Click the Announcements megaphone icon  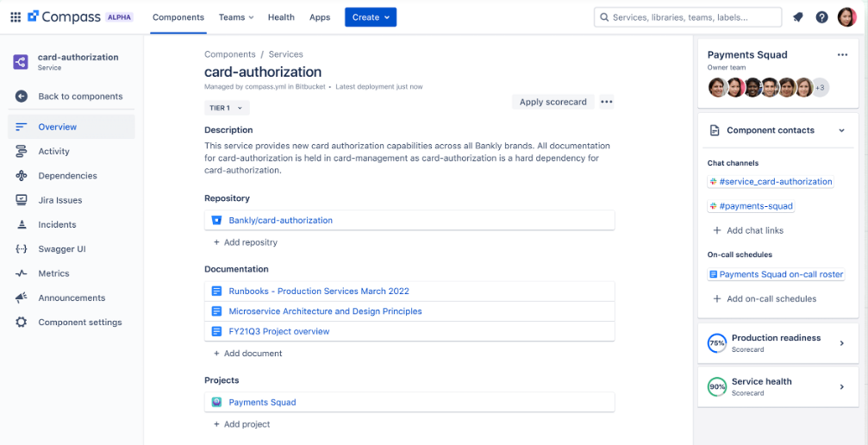(x=21, y=298)
